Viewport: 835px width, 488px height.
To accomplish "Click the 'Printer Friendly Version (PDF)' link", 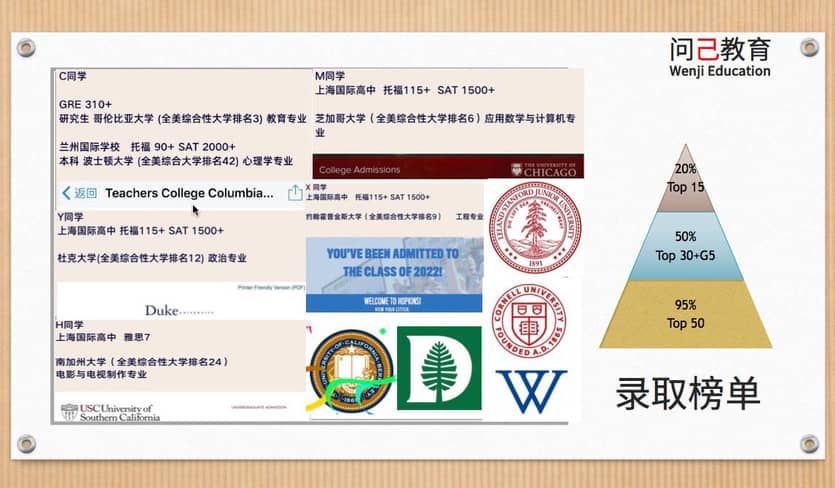I will [x=271, y=287].
